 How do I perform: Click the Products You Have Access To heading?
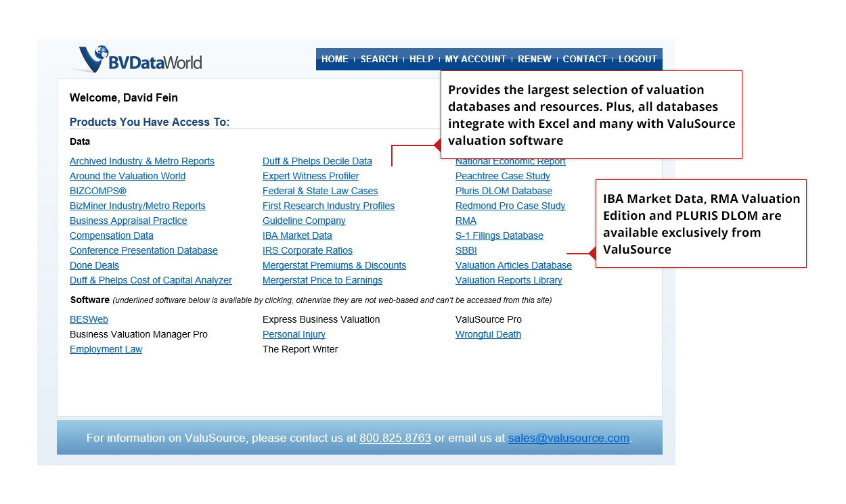150,122
